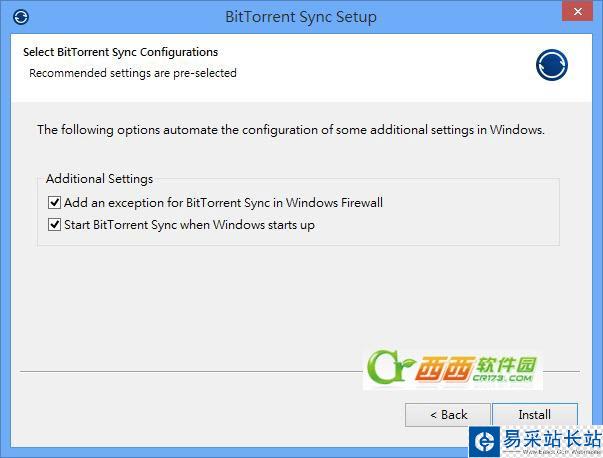Click the BitTorrent Sync logo in header

coord(551,65)
